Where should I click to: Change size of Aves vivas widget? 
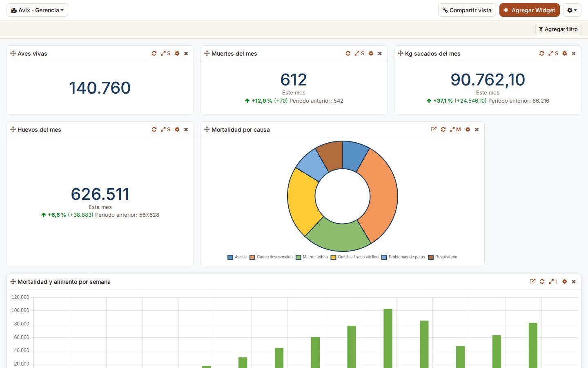coord(165,54)
